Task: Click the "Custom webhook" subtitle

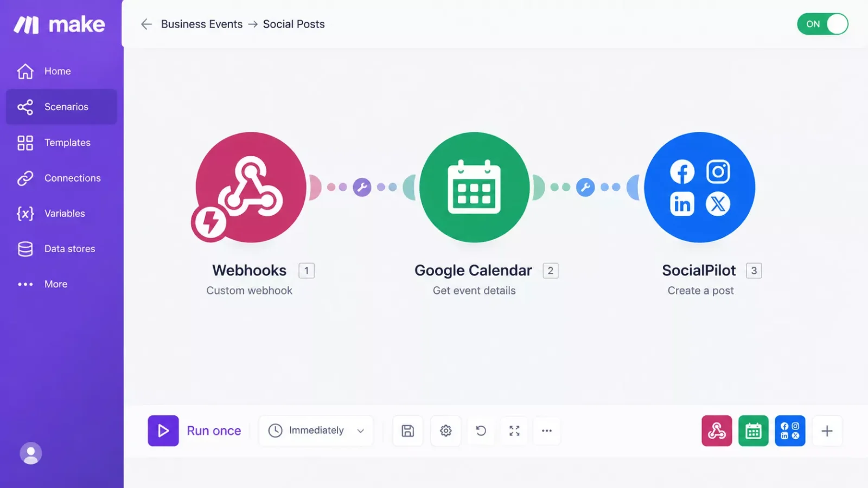Action: (x=249, y=291)
